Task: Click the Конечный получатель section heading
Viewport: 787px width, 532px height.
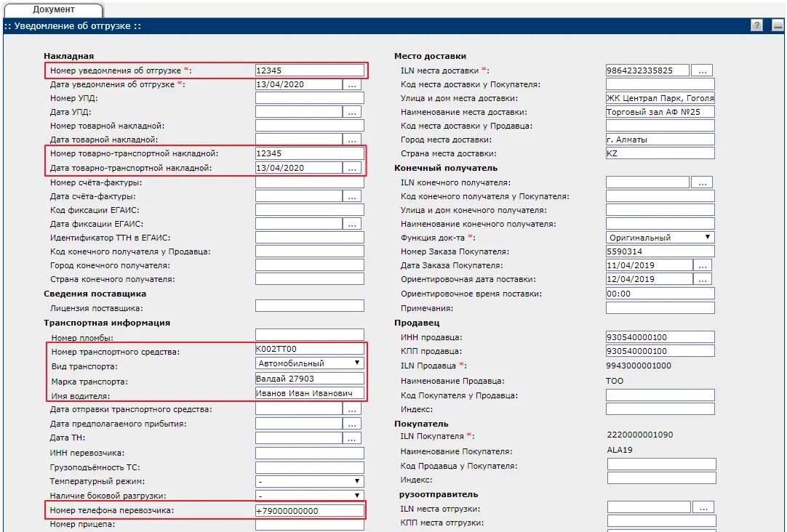Action: [x=446, y=168]
